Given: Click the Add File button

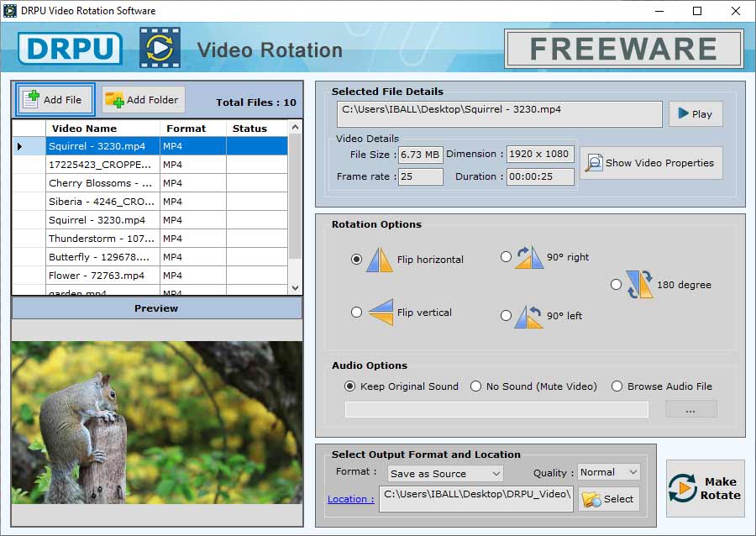Looking at the screenshot, I should click(55, 100).
